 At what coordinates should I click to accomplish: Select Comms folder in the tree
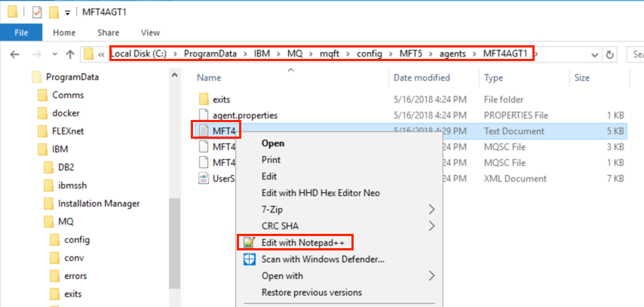click(x=68, y=95)
